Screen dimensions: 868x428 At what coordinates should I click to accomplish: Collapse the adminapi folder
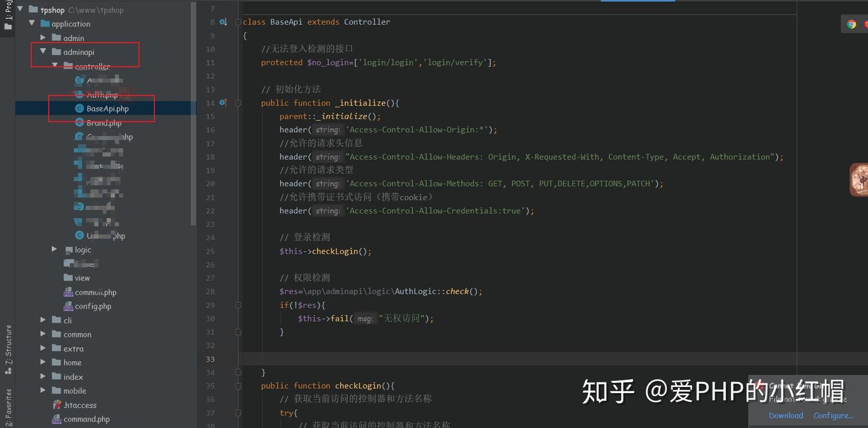point(43,52)
